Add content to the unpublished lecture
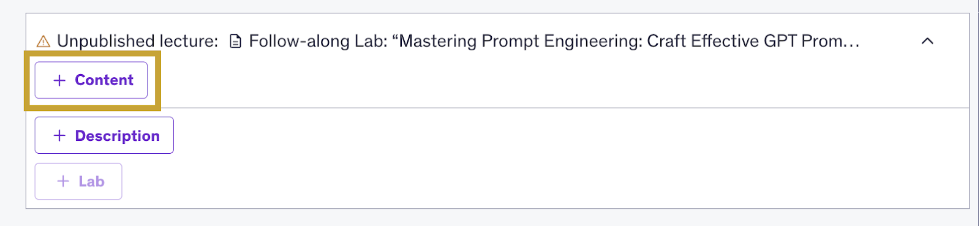 point(91,80)
